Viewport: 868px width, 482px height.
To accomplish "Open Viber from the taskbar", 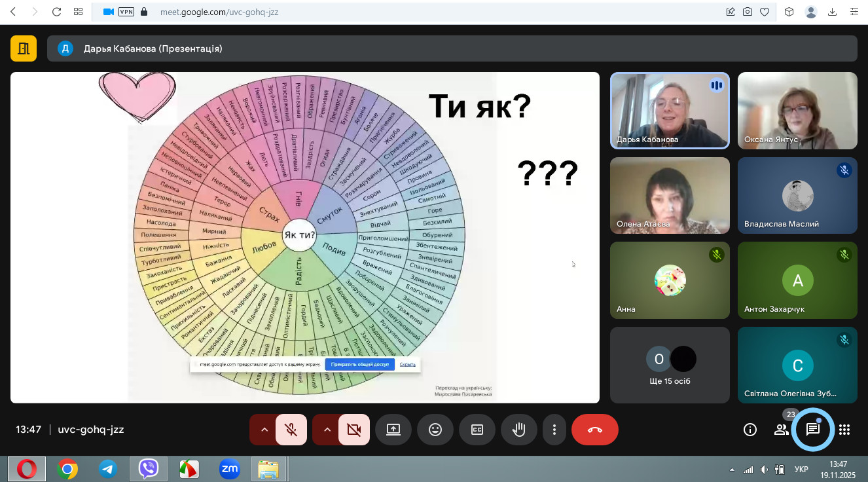I will click(x=149, y=469).
